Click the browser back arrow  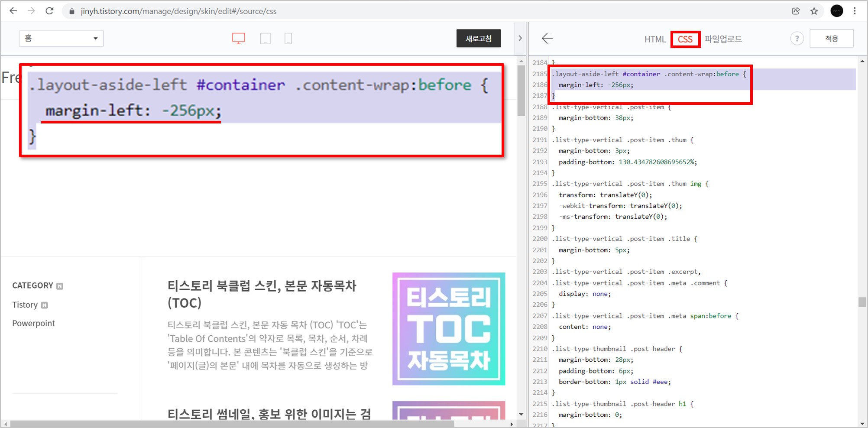[x=13, y=11]
